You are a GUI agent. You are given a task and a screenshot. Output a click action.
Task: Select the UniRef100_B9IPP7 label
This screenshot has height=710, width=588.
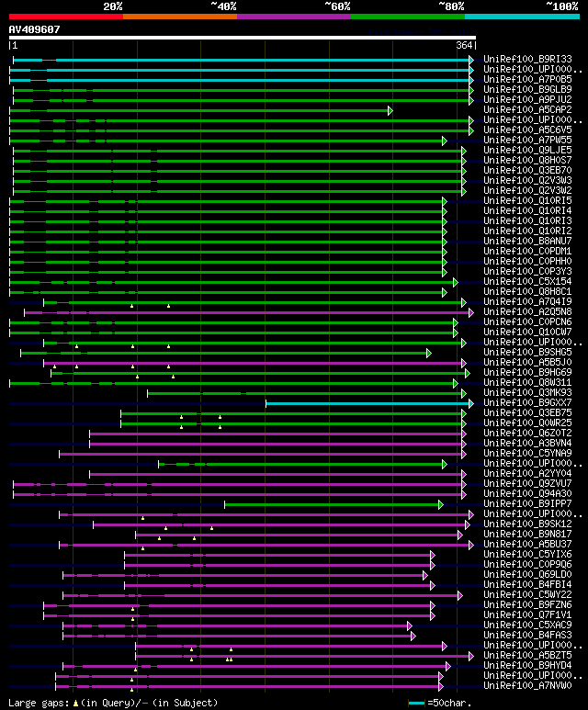click(527, 504)
